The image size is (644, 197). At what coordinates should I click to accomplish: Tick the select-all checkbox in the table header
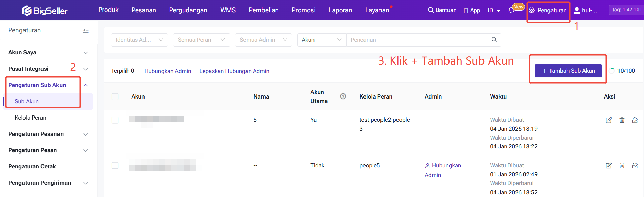tap(115, 97)
